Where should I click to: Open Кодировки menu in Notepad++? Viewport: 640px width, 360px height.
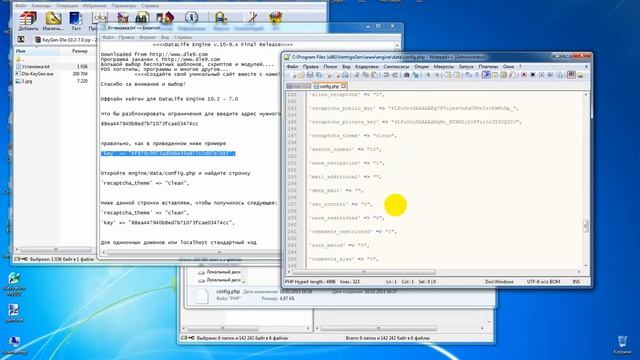367,67
